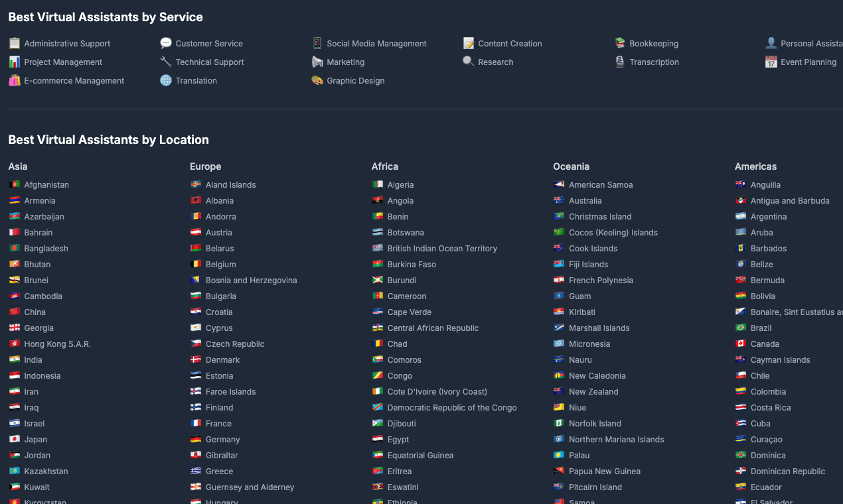Screen dimensions: 843x504
Task: Click the magnifying glass icon beside Research
Action: coord(469,62)
